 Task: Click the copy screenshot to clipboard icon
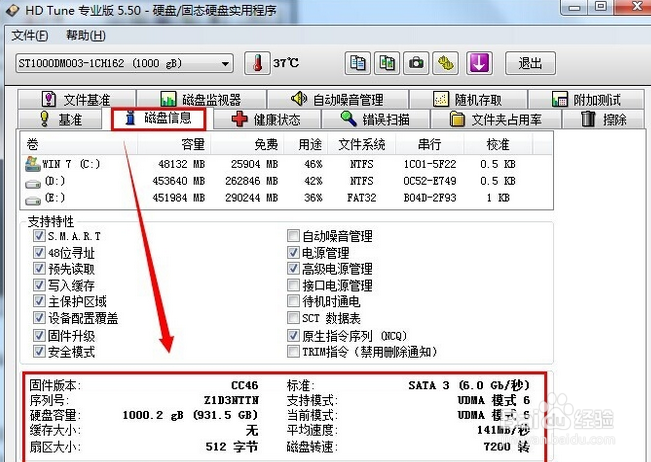[x=387, y=63]
